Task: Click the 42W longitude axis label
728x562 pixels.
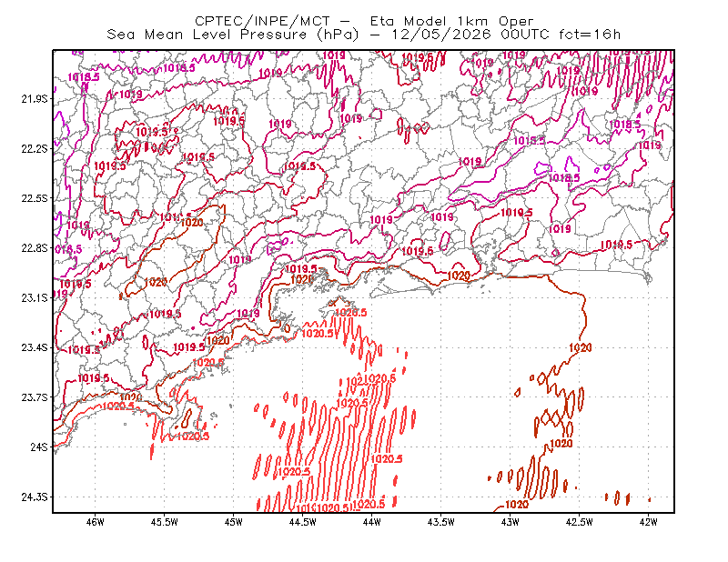Action: (x=648, y=522)
